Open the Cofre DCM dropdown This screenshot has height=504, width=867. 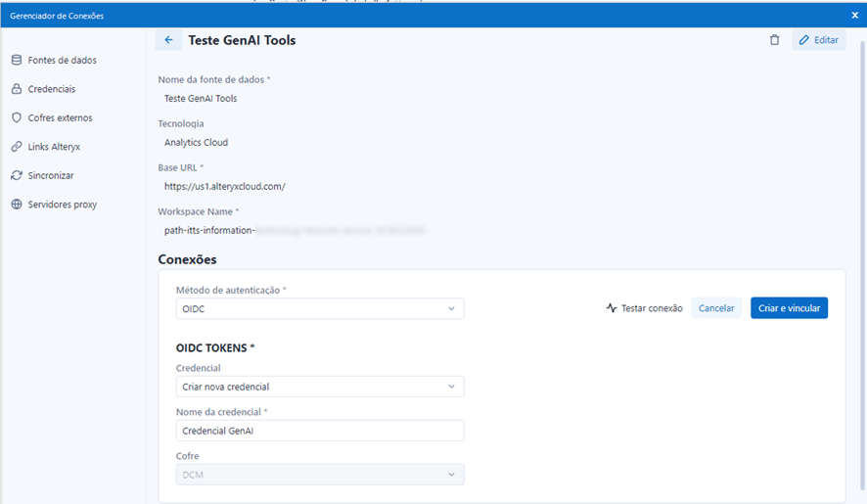click(x=319, y=475)
